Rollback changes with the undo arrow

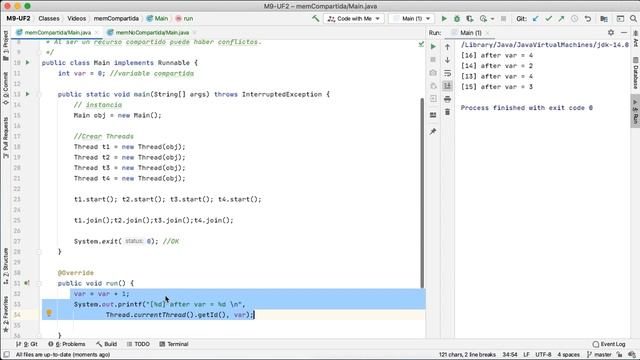click(x=588, y=18)
